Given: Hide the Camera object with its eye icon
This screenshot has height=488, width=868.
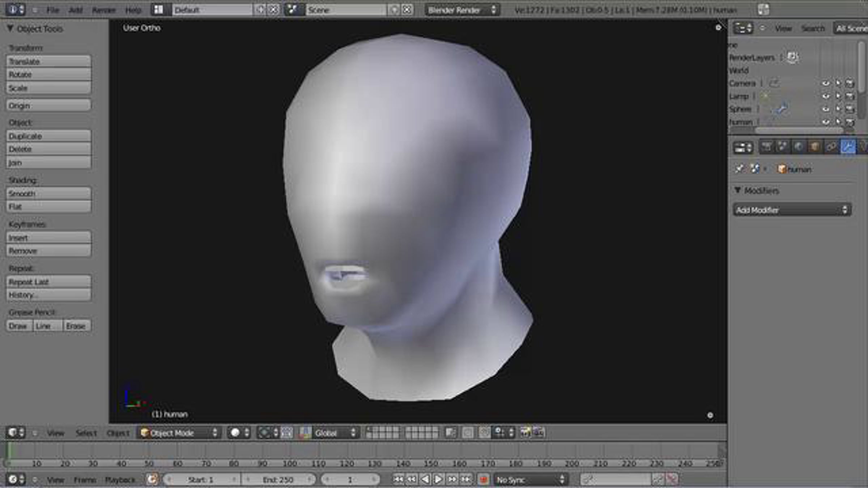Looking at the screenshot, I should coord(825,84).
